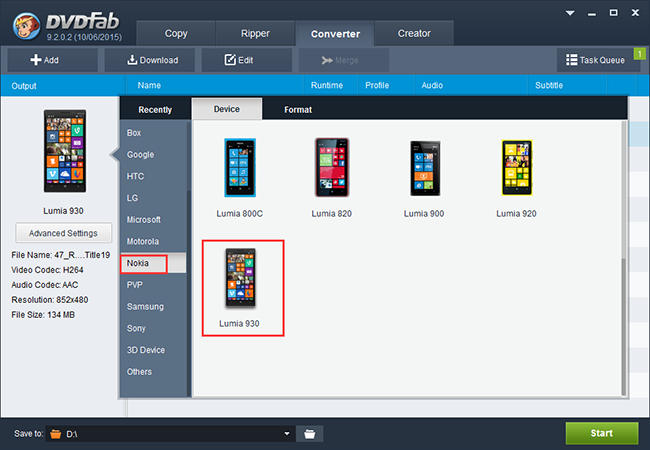Open Advanced Settings

(x=63, y=233)
